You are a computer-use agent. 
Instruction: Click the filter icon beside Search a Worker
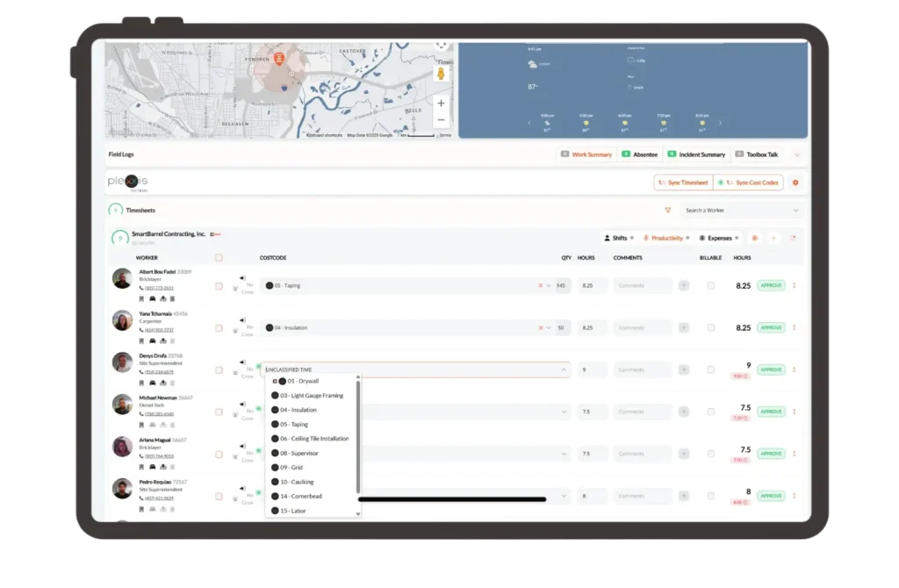click(668, 210)
